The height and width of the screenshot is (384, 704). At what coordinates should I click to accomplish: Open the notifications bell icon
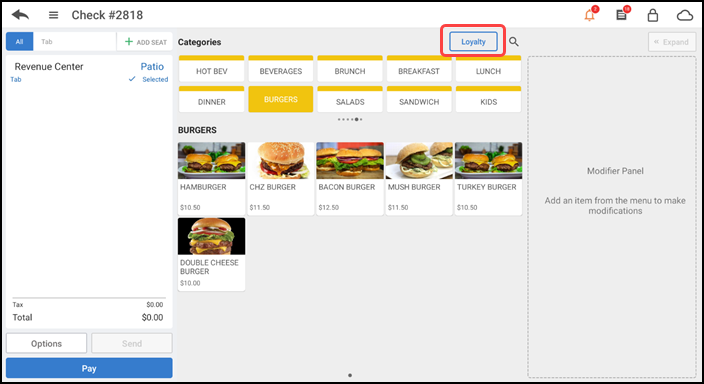tap(590, 15)
